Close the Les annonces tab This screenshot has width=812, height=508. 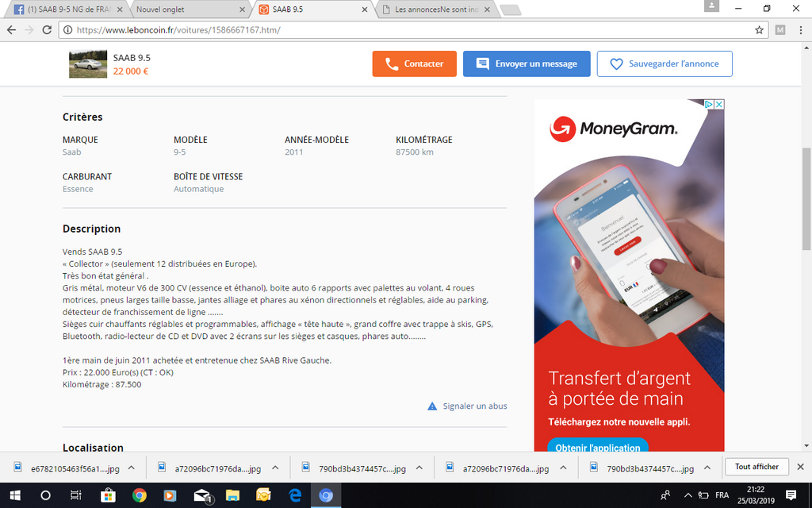[487, 10]
